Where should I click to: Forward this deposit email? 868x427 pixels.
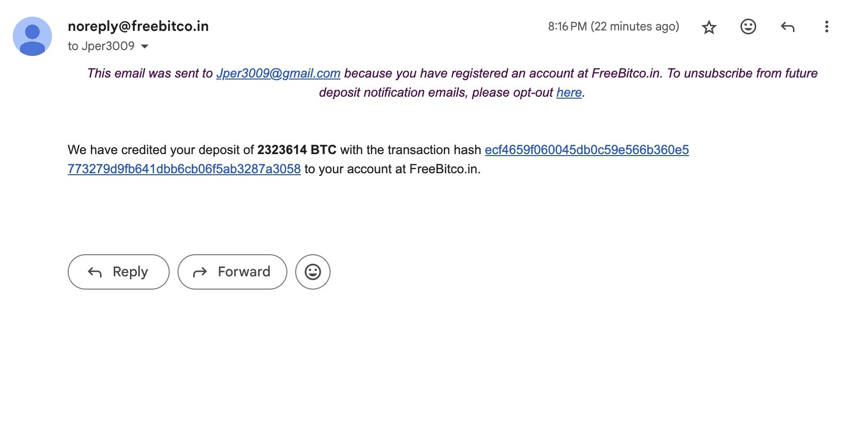point(232,272)
